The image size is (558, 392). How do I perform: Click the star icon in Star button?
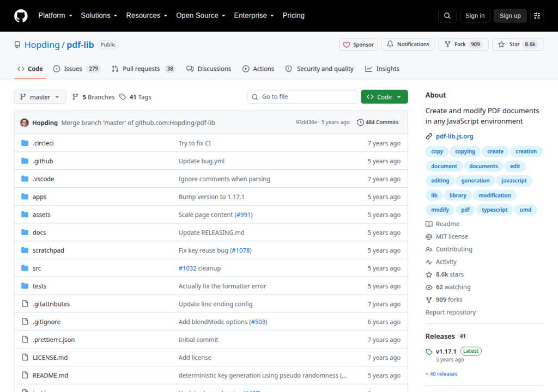[501, 44]
